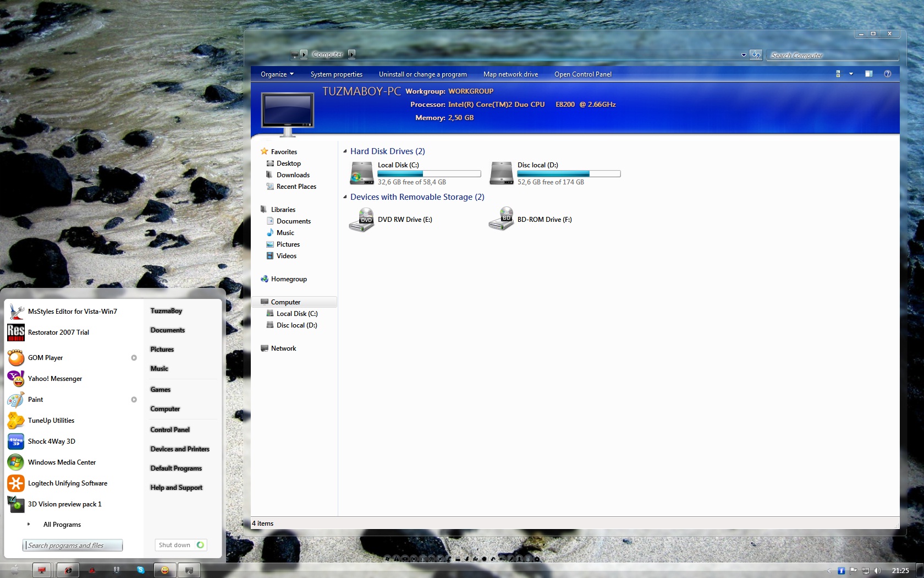
Task: Click the volume icon in the system tray
Action: click(878, 571)
